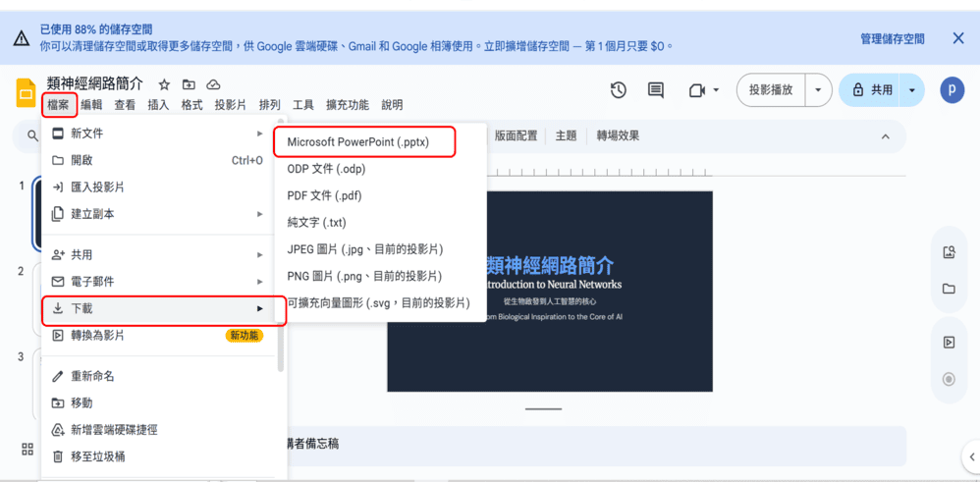
Task: Click the move-to-folder icon beside the title
Action: tap(189, 85)
